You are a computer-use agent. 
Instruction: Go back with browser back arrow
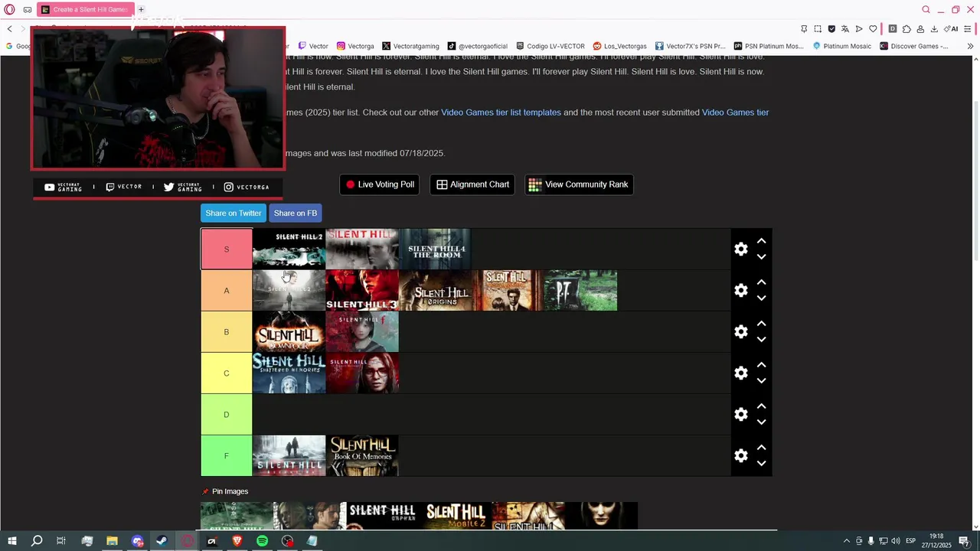coord(9,29)
